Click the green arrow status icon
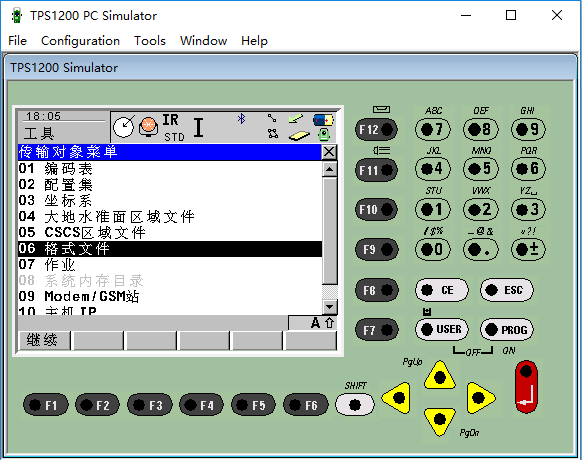 click(x=295, y=119)
